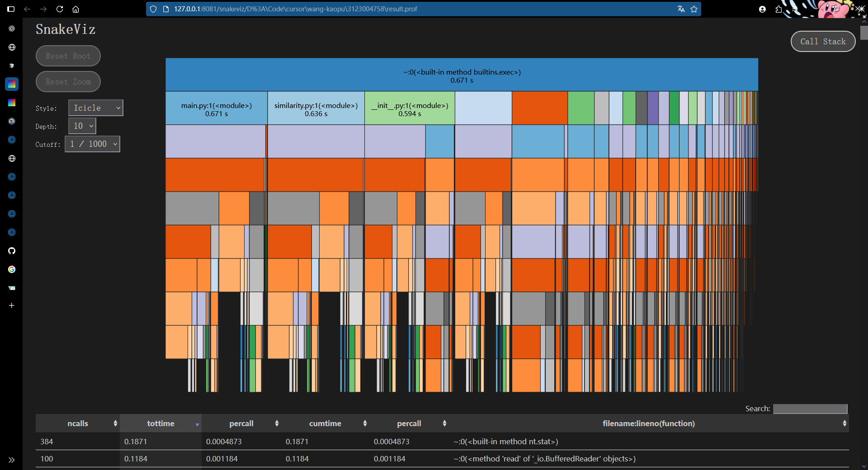Go to the browser home page icon
Image resolution: width=868 pixels, height=470 pixels.
point(76,9)
